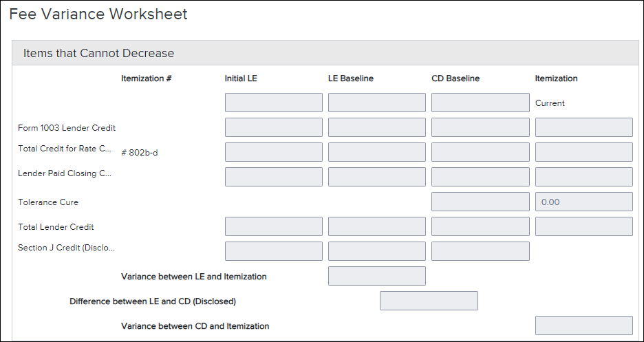Screen dimensions: 644x342
Task: Select Variance between LE and Itemization field
Action: [376, 276]
